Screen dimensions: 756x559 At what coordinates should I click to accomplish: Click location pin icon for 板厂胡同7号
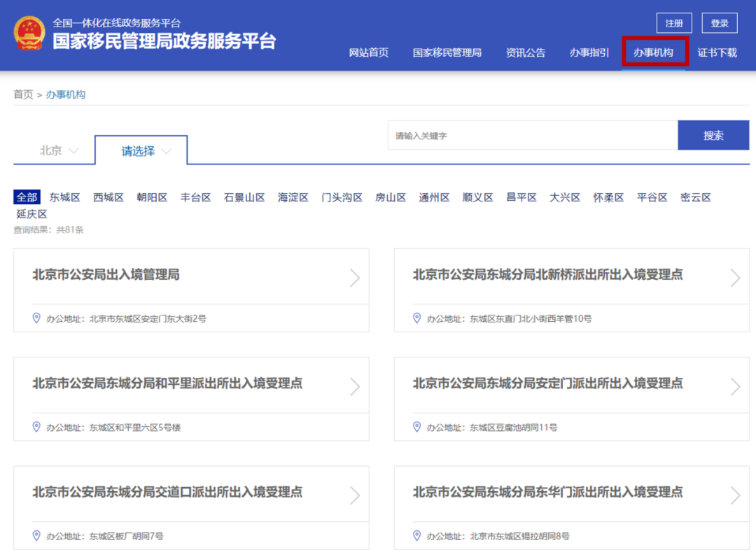(36, 535)
